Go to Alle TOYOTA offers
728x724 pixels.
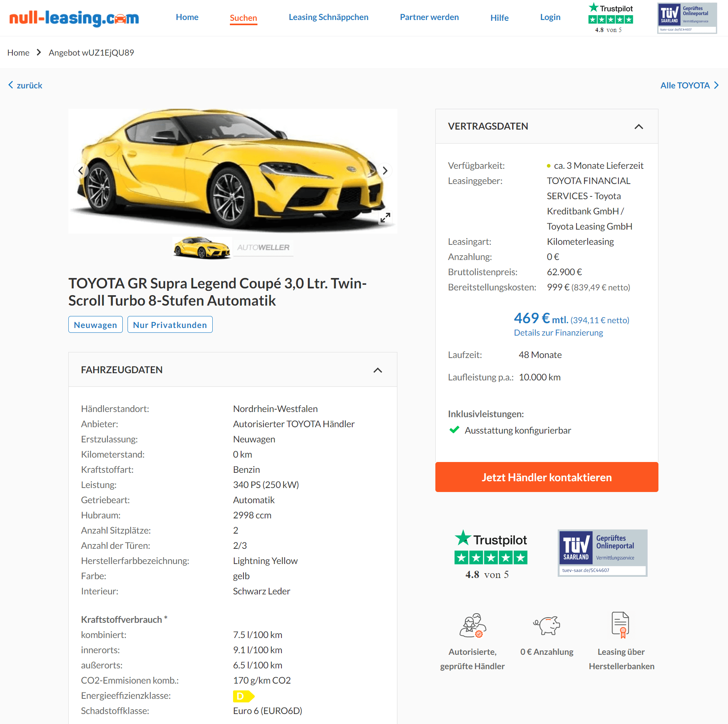(x=689, y=85)
